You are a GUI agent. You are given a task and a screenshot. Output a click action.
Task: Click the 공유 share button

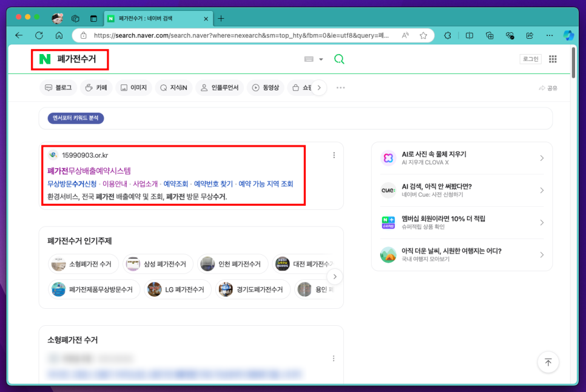click(x=548, y=88)
